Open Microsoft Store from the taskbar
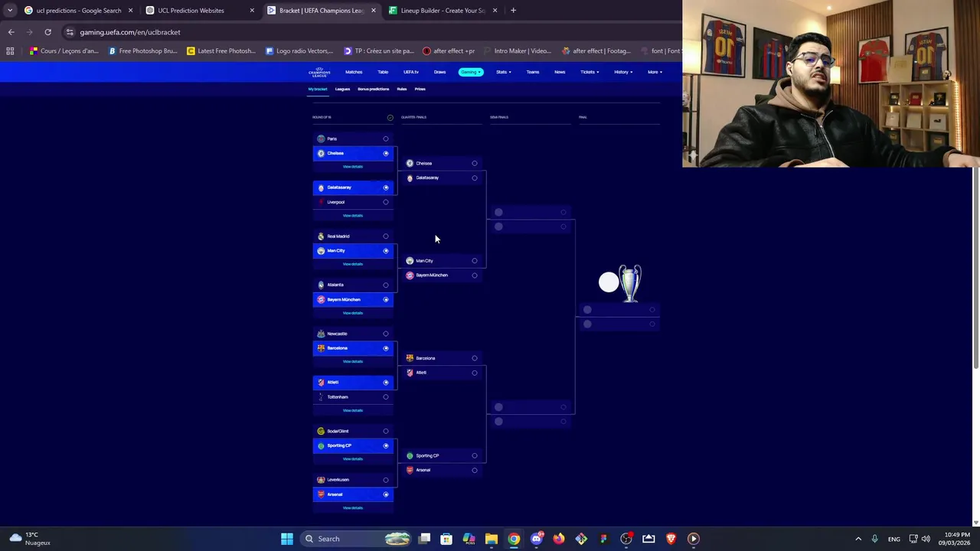980x551 pixels. click(446, 539)
